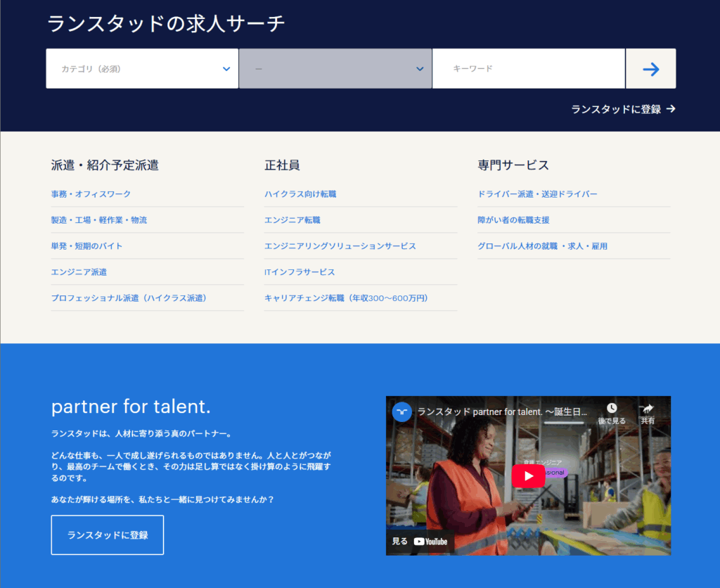The width and height of the screenshot is (720, 588).
Task: Open the カテゴリ（必須） dropdown
Action: (142, 69)
